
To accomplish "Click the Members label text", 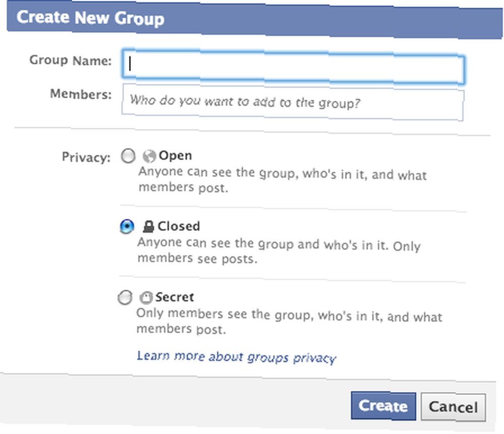I will click(81, 94).
